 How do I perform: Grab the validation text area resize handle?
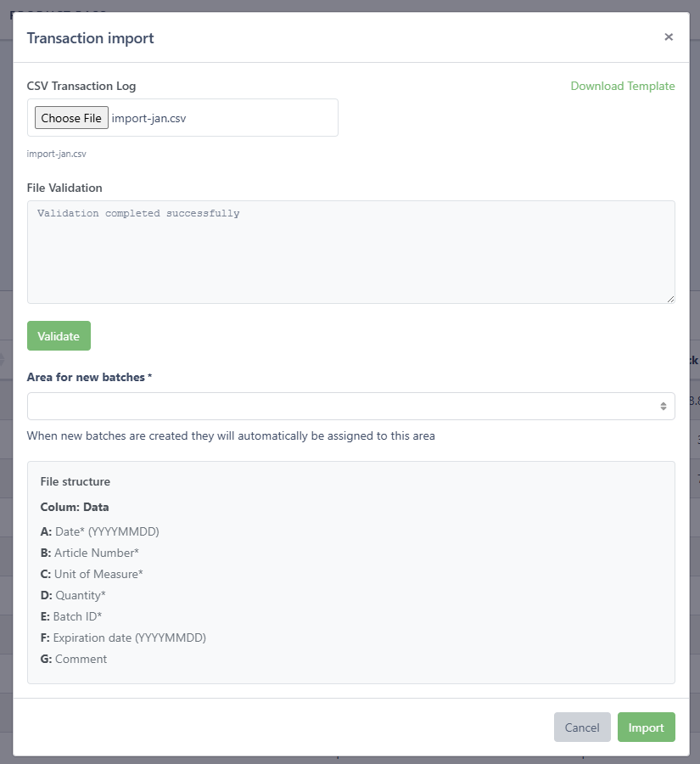pos(670,298)
